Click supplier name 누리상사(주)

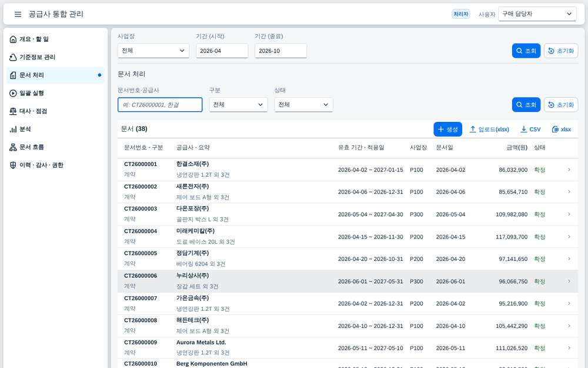[192, 276]
